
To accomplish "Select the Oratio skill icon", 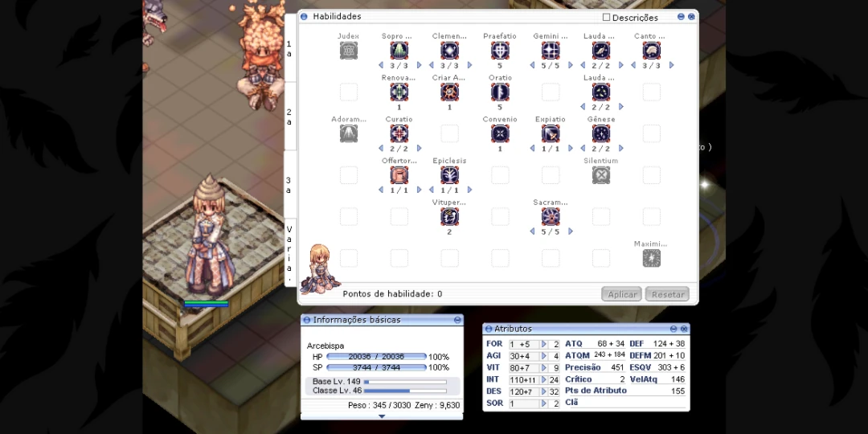I will [500, 92].
